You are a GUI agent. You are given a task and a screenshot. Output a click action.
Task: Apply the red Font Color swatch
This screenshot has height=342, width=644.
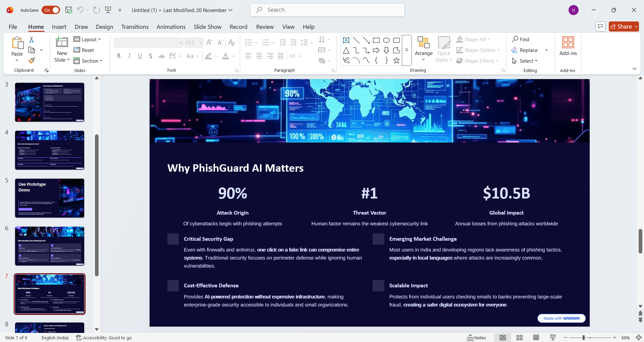[x=225, y=56]
